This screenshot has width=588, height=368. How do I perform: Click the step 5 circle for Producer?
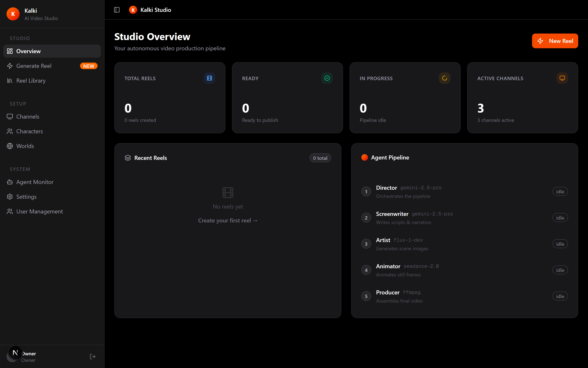tap(366, 296)
